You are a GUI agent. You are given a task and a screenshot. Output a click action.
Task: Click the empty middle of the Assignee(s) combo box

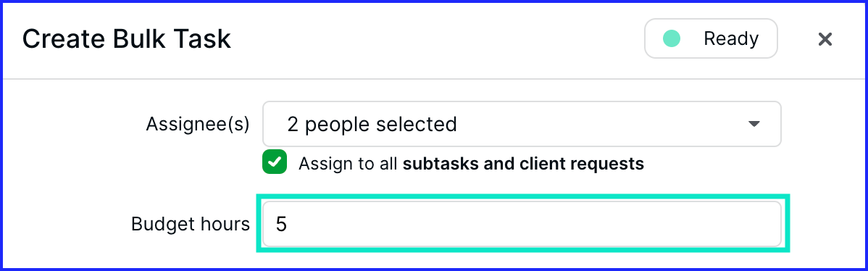(598, 124)
